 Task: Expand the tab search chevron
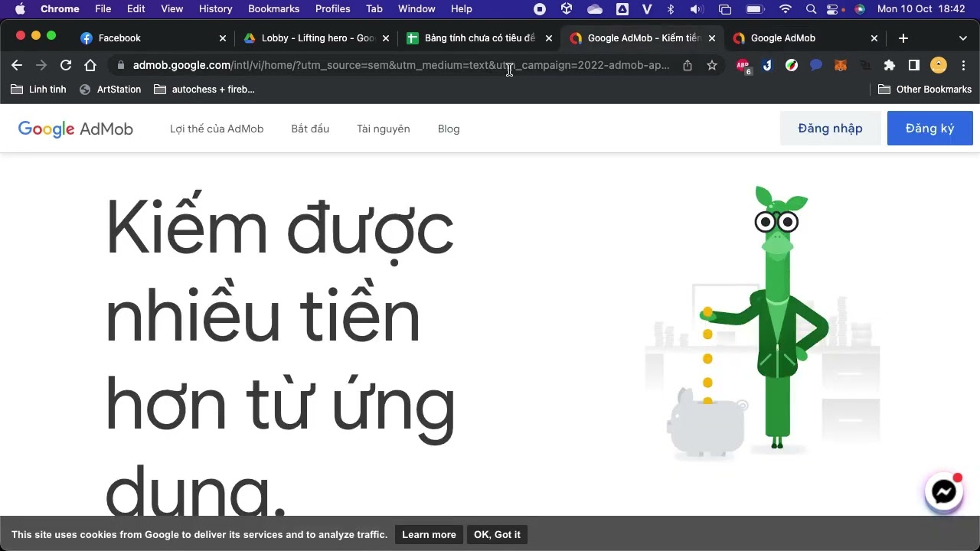click(x=962, y=38)
